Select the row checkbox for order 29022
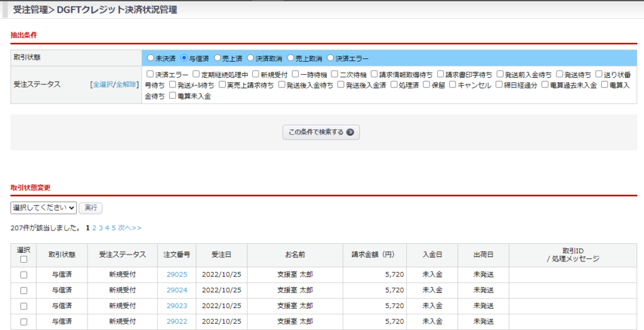 click(24, 322)
